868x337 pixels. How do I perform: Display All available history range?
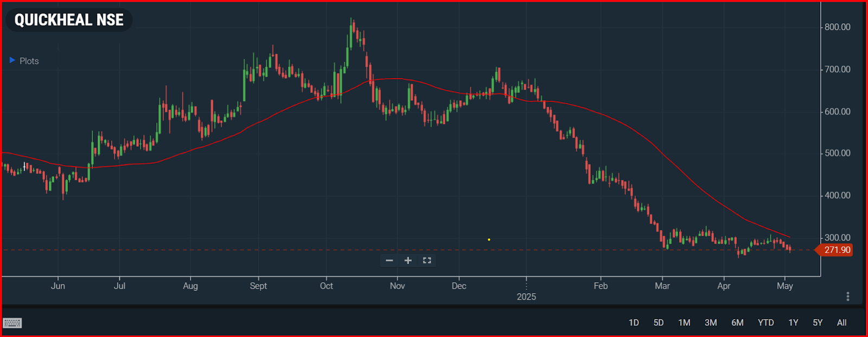point(842,323)
